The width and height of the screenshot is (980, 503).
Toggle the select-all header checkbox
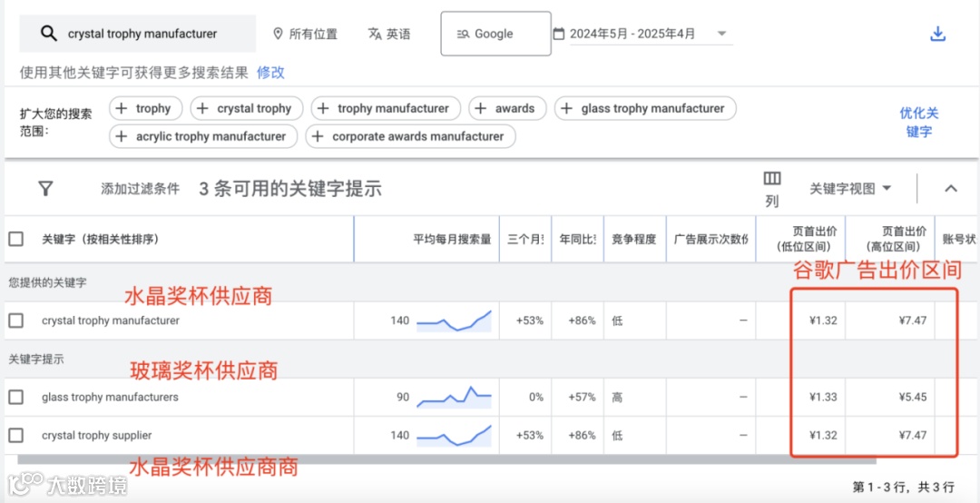15,239
